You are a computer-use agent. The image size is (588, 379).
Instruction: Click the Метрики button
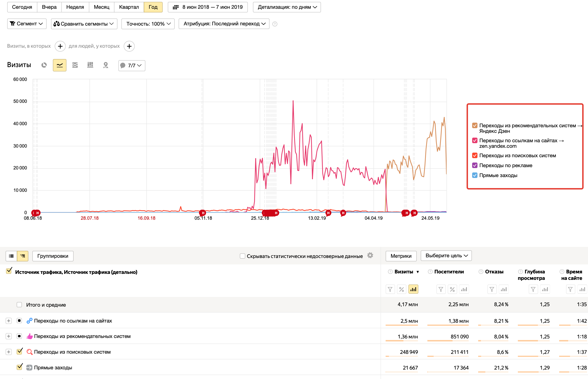401,256
